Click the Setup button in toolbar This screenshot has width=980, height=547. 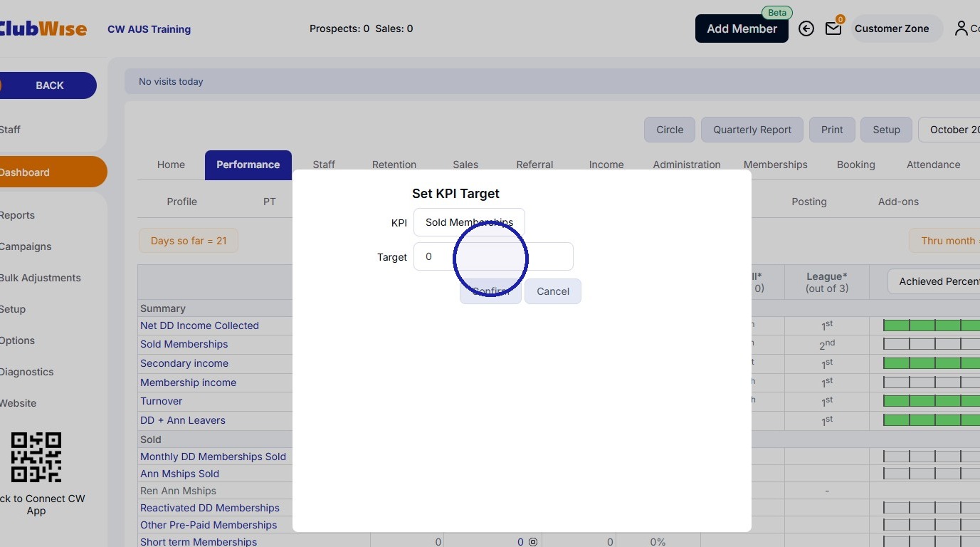tap(886, 130)
